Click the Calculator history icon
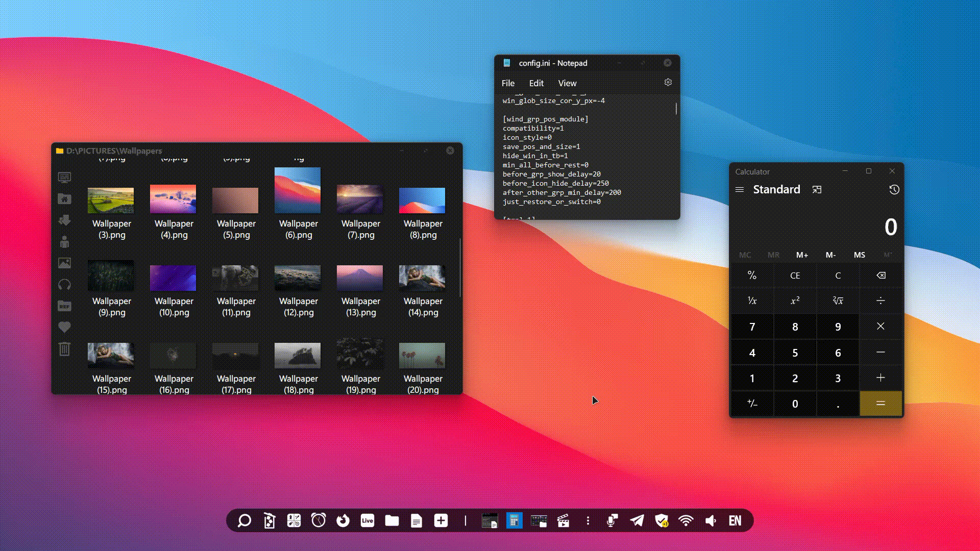 tap(894, 190)
